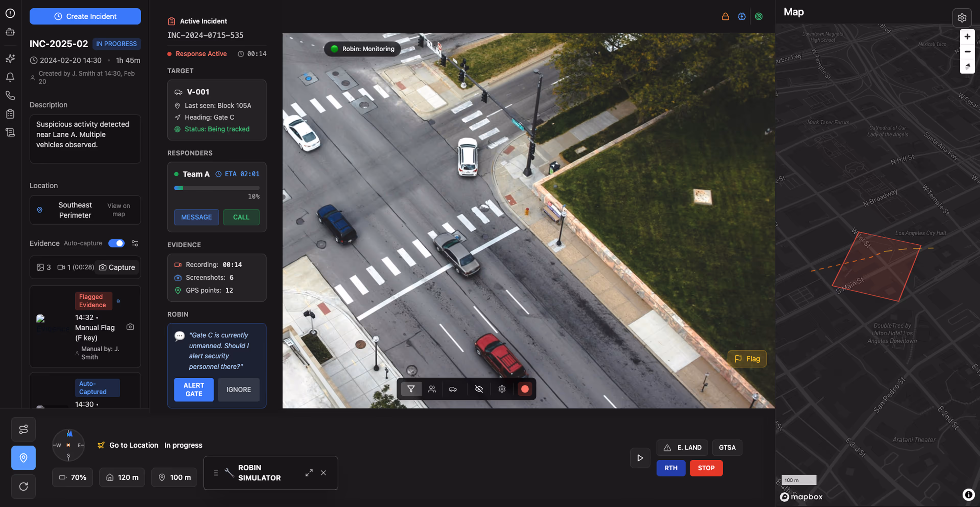Click the play button near E. LAND
This screenshot has width=980, height=507.
(x=640, y=458)
